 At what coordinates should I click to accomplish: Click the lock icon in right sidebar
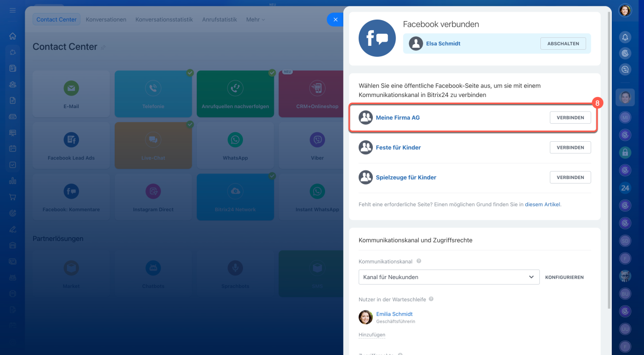625,152
